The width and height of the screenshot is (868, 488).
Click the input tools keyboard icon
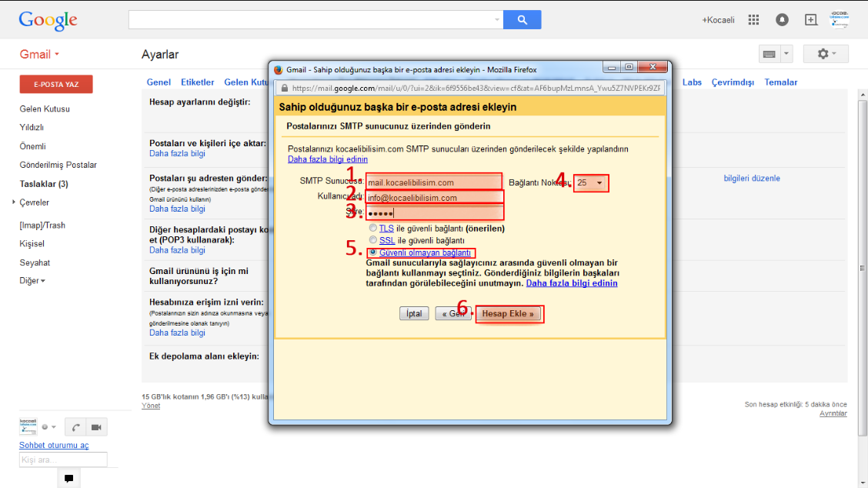tap(769, 54)
